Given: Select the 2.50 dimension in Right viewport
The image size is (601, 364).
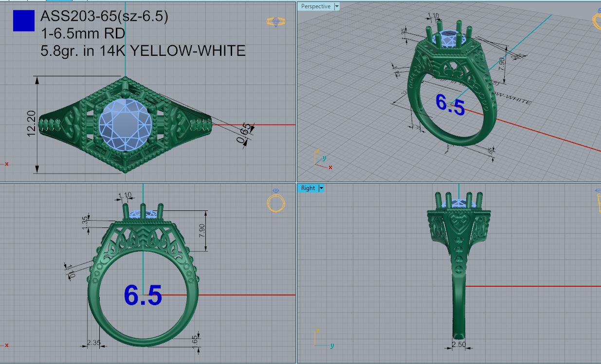Looking at the screenshot, I should (458, 345).
